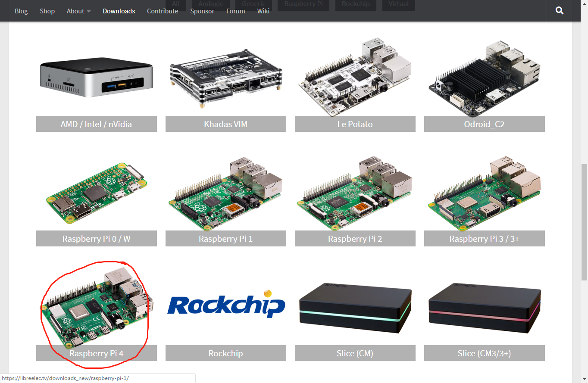
Task: Click the Raspberry Pi 1 board image
Action: pyautogui.click(x=226, y=193)
